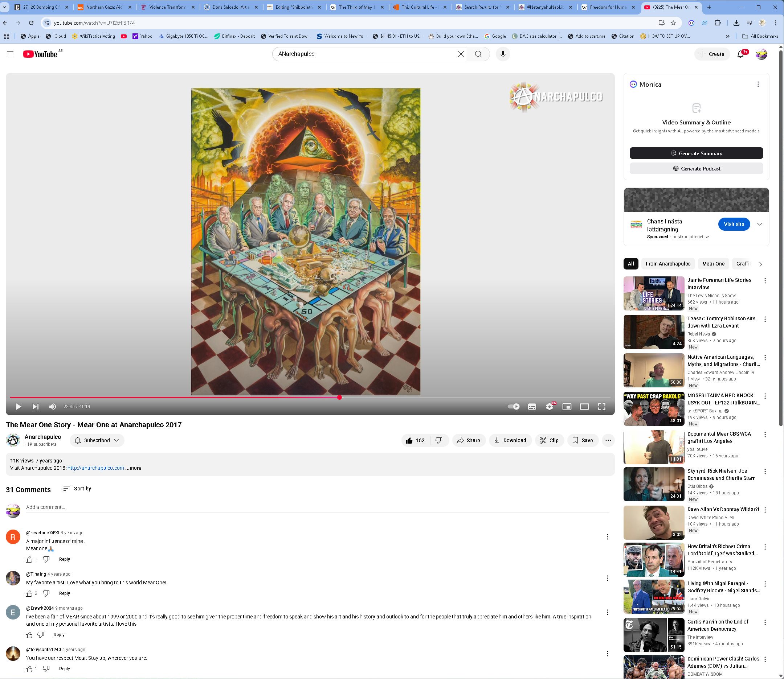This screenshot has width=784, height=679.
Task: Open the anarchapulco.com description link
Action: click(95, 468)
